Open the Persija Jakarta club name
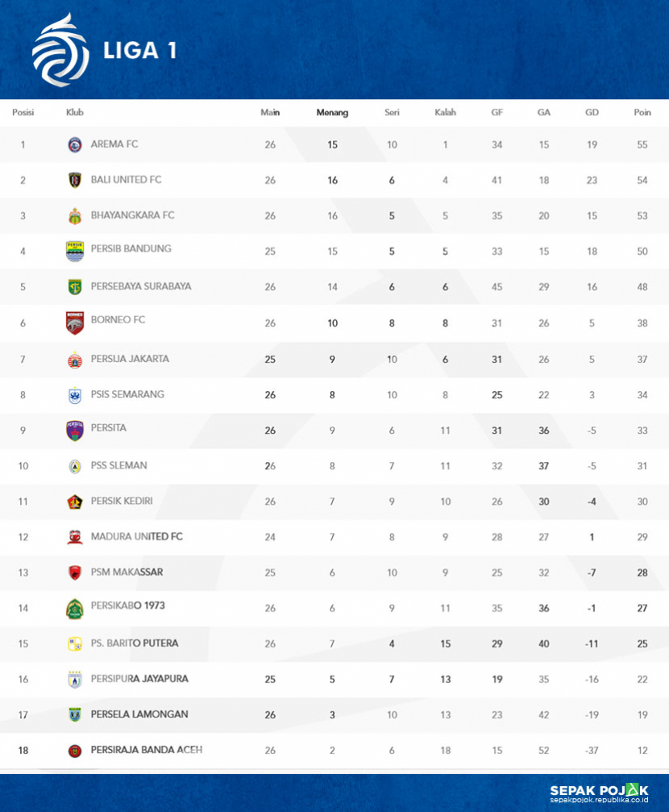 130,359
